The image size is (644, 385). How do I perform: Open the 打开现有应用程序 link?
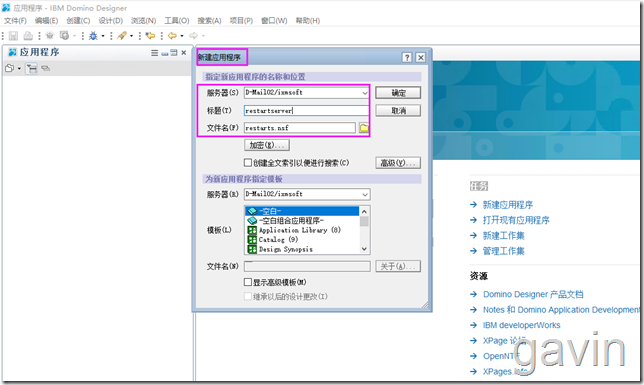[516, 220]
